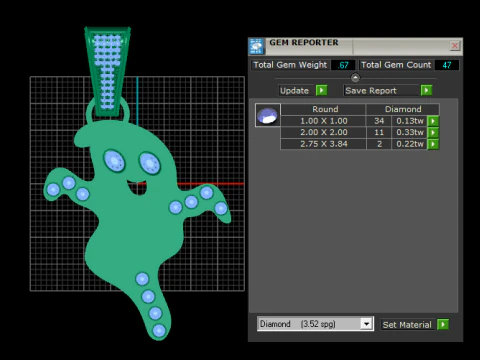Click the count cell showing 2

tap(379, 144)
